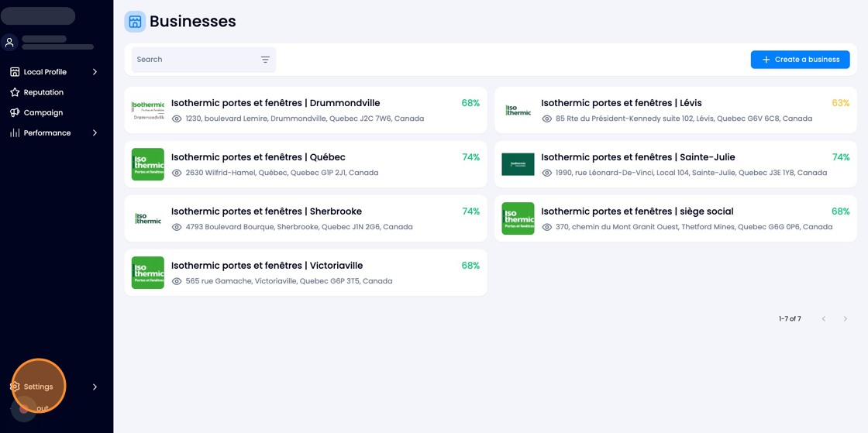
Task: Toggle visibility eye for Sherbrooke address
Action: pos(177,227)
